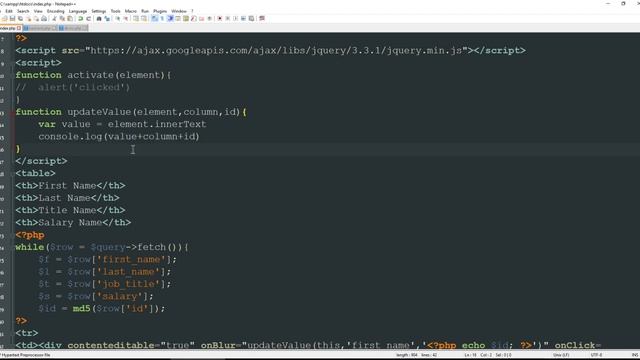The image size is (640, 360).
Task: Click the Print toolbar icon
Action: tap(44, 18)
